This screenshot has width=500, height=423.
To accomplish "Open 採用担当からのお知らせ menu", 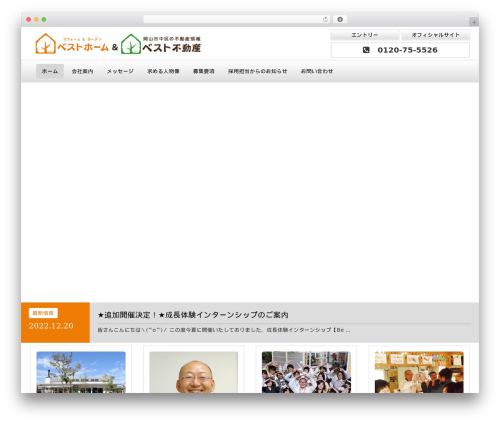I will 257,71.
